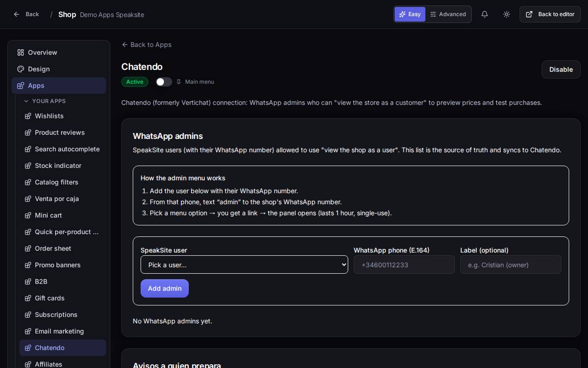This screenshot has width=588, height=368.
Task: Click Back to editor button
Action: tap(550, 14)
